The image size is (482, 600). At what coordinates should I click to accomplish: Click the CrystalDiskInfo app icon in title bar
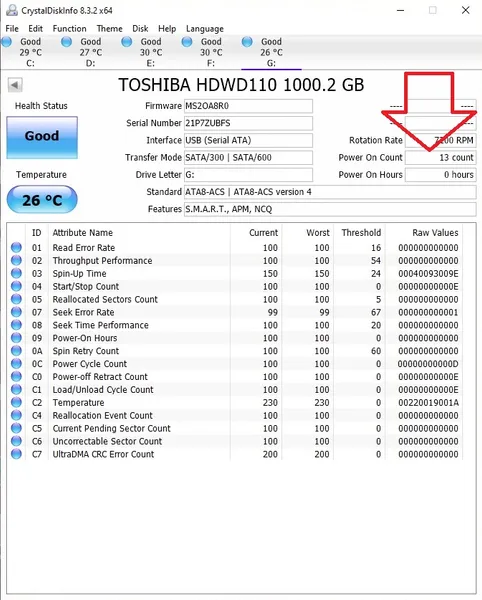[x=12, y=10]
